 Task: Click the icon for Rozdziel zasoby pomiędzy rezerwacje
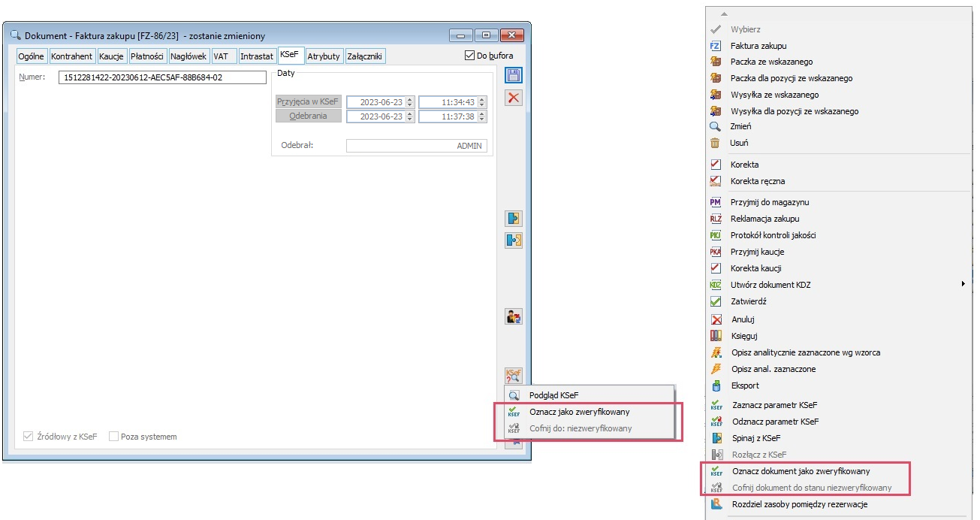pyautogui.click(x=716, y=504)
